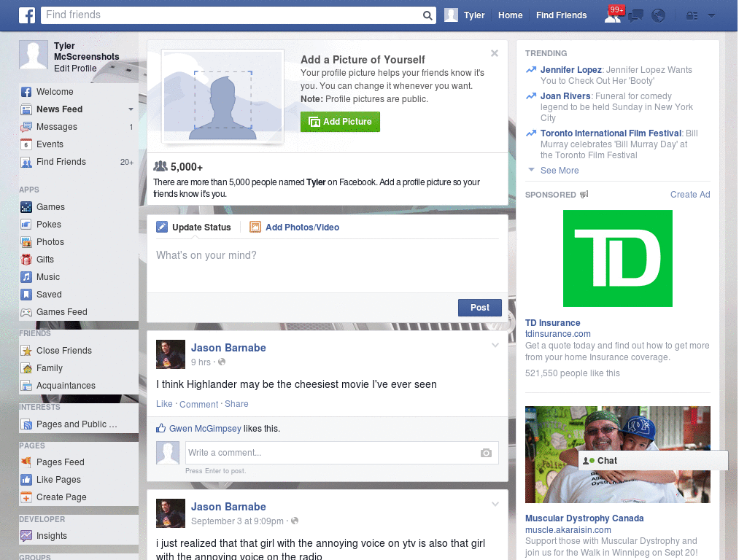This screenshot has height=560, width=747.
Task: Open Tyler profile in top bar
Action: pyautogui.click(x=465, y=15)
